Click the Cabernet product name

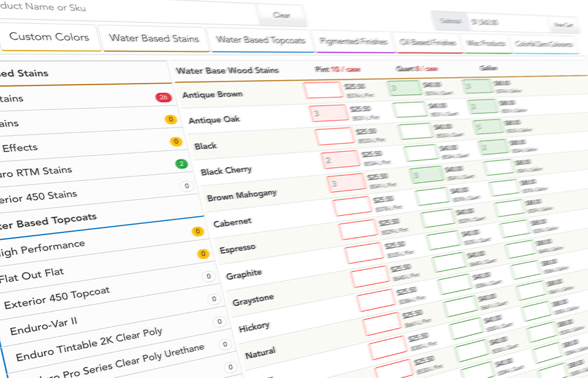pyautogui.click(x=232, y=222)
